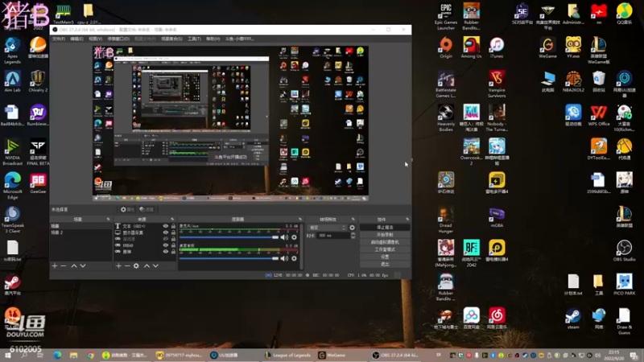
Task: Toggle visibility eye of Text (GDI+) source
Action: pos(166,226)
